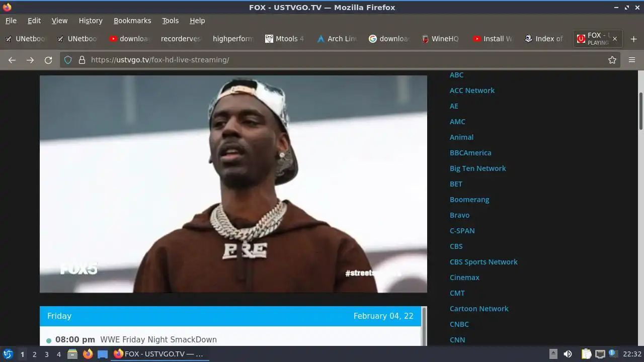Switch to Arch Linux tab
Viewport: 644px width, 362px height.
coord(337,39)
